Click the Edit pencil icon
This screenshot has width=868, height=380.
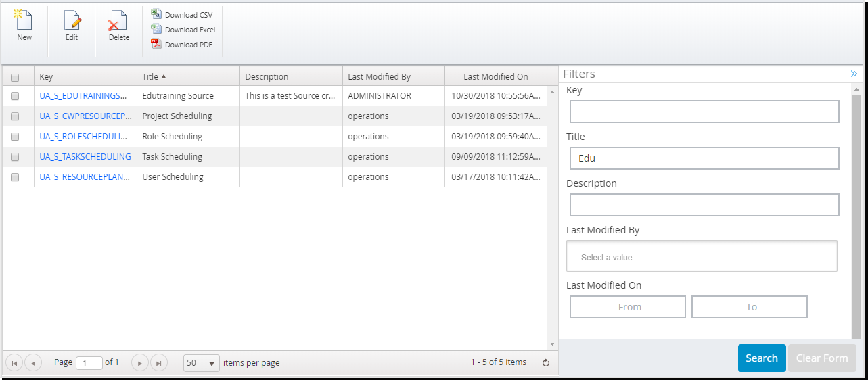tap(72, 22)
